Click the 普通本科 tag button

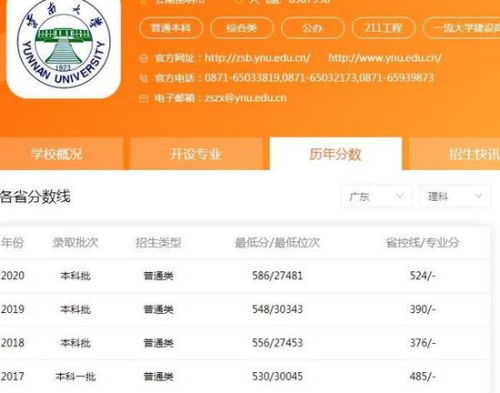coord(171,28)
